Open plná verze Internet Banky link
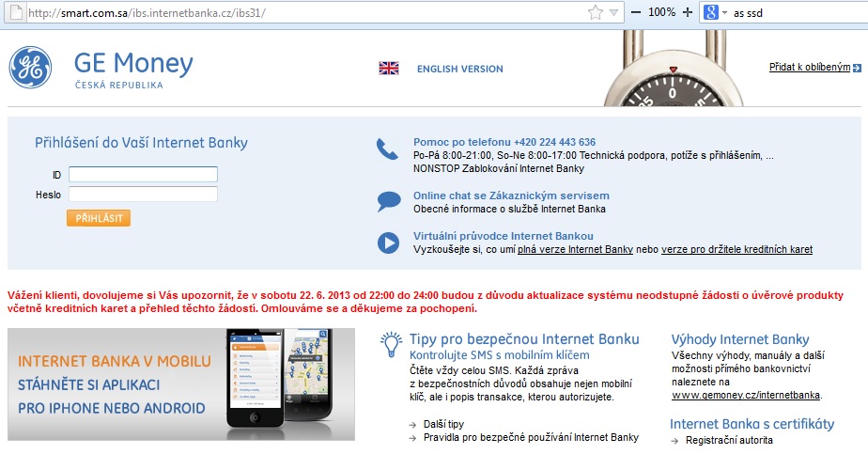This screenshot has width=868, height=454. coord(575,249)
